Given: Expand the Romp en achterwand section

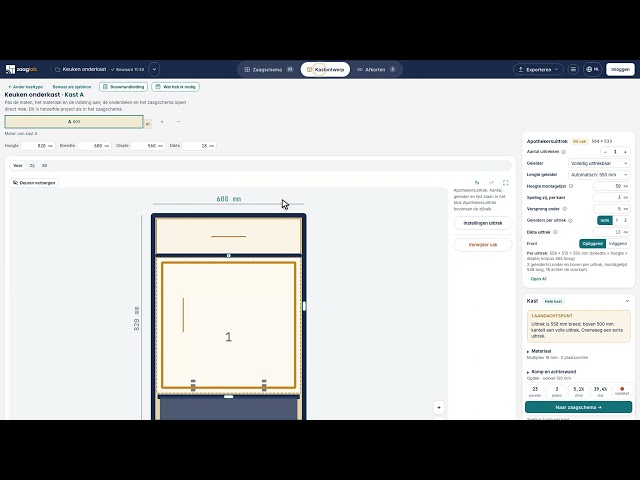Looking at the screenshot, I should tap(551, 372).
